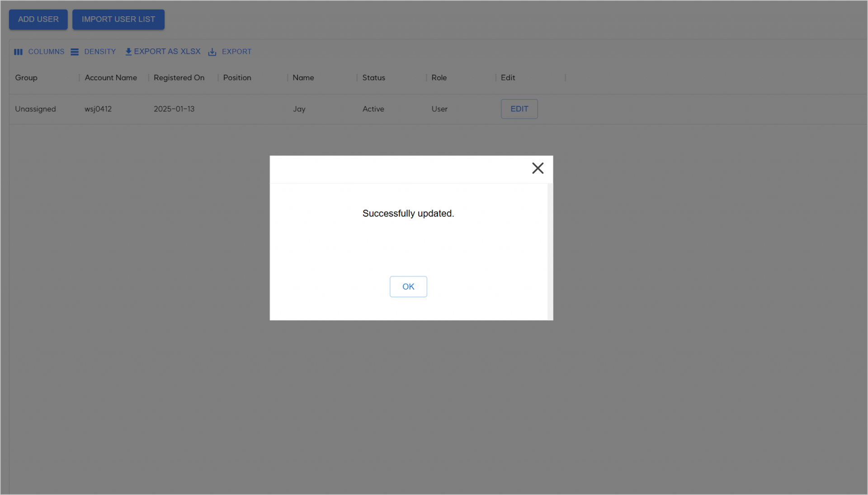Open the COLUMNS settings
868x495 pixels.
coord(46,52)
